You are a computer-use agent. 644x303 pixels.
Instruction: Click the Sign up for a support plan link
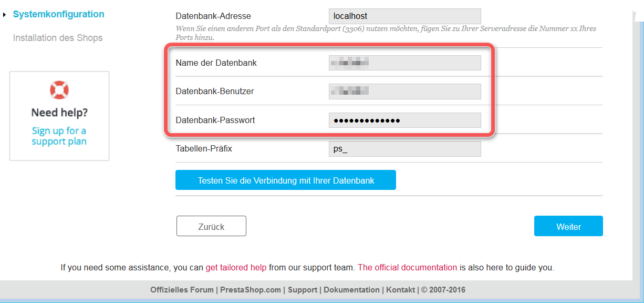click(59, 136)
